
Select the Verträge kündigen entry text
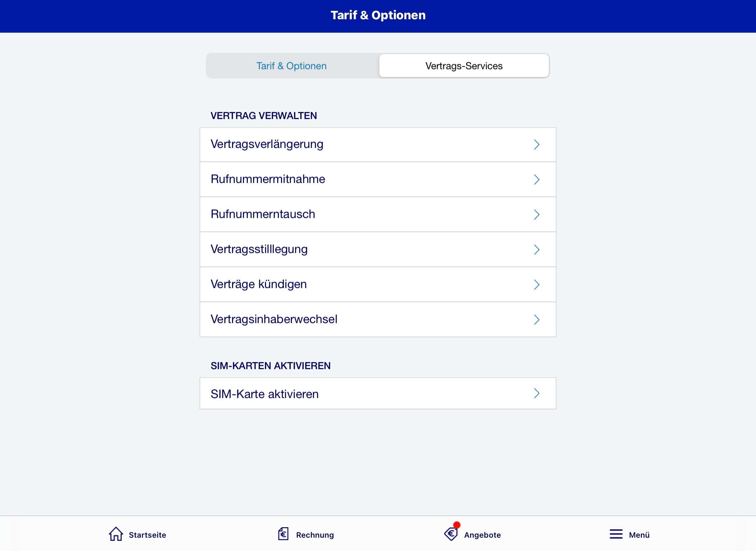click(x=259, y=284)
